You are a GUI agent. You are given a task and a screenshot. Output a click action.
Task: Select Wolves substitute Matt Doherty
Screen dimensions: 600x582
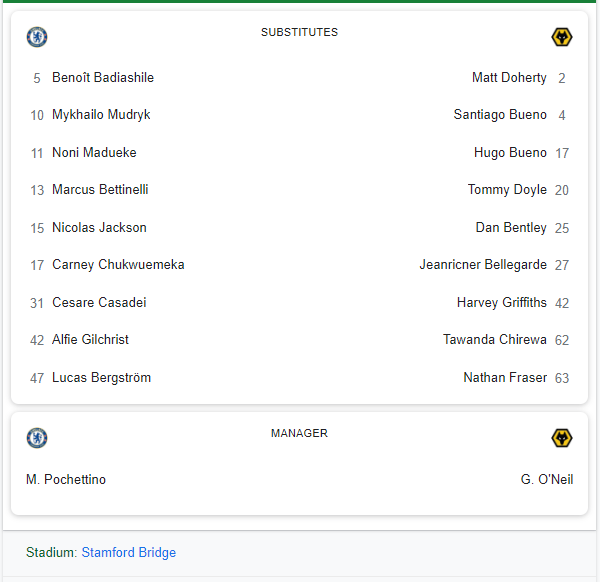509,78
